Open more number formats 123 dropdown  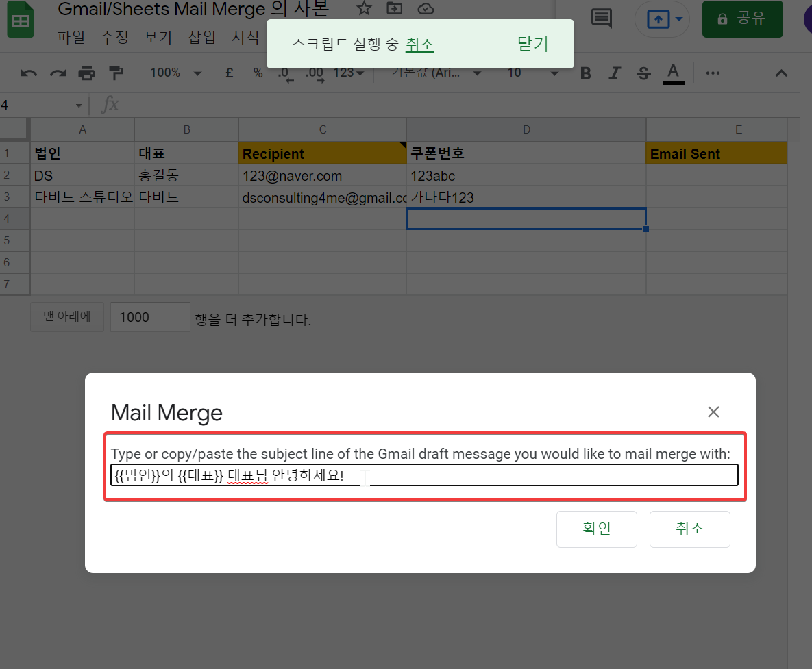pos(349,73)
